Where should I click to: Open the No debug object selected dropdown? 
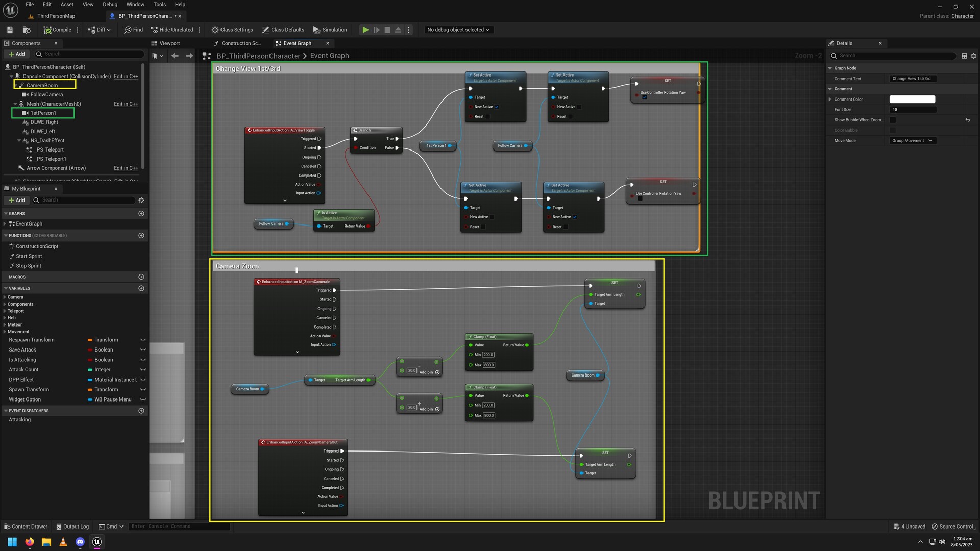pyautogui.click(x=458, y=29)
